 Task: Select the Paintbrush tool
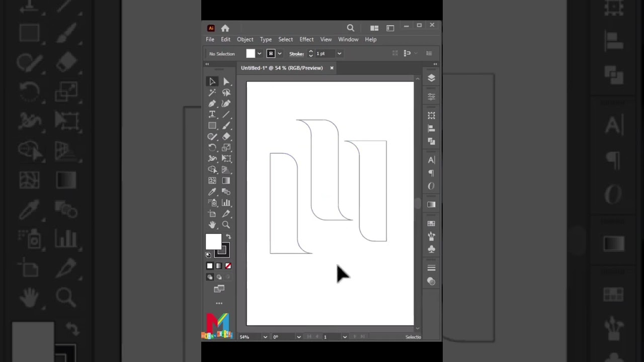(x=226, y=126)
